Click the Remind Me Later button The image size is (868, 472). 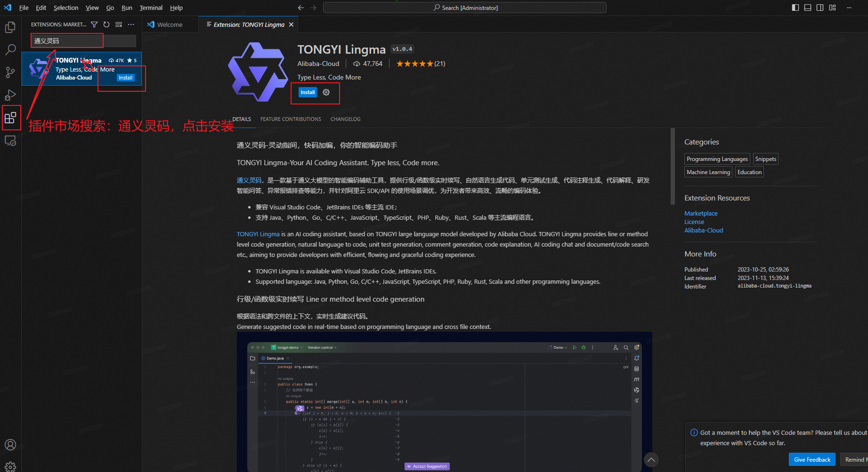[x=854, y=460]
